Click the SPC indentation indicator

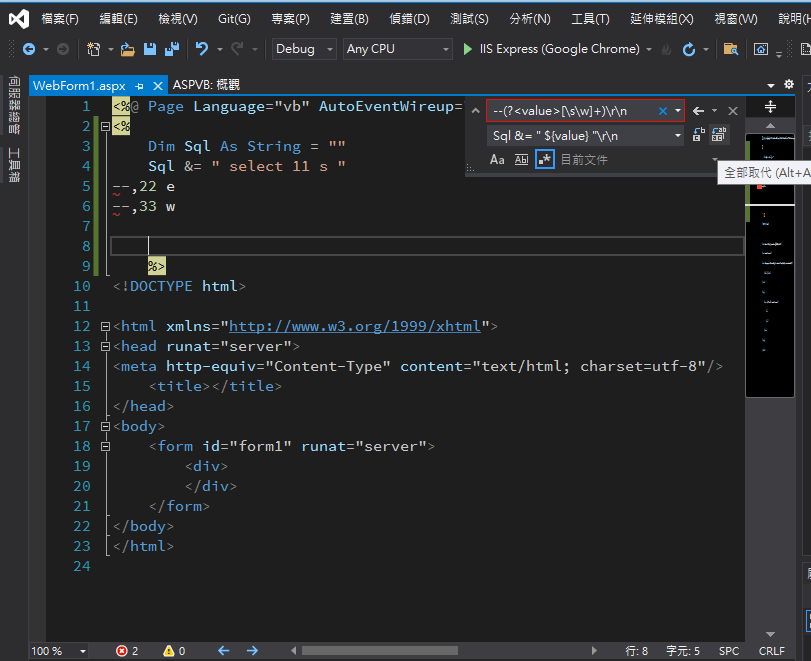click(729, 651)
